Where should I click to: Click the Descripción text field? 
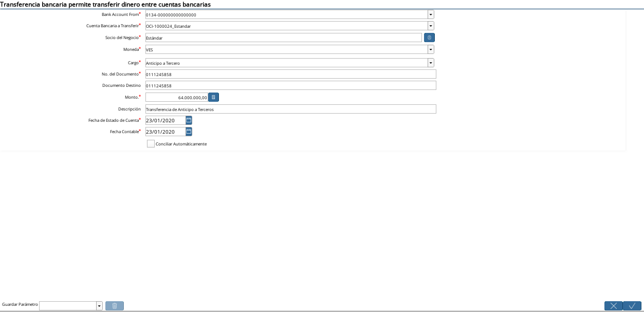coord(290,109)
